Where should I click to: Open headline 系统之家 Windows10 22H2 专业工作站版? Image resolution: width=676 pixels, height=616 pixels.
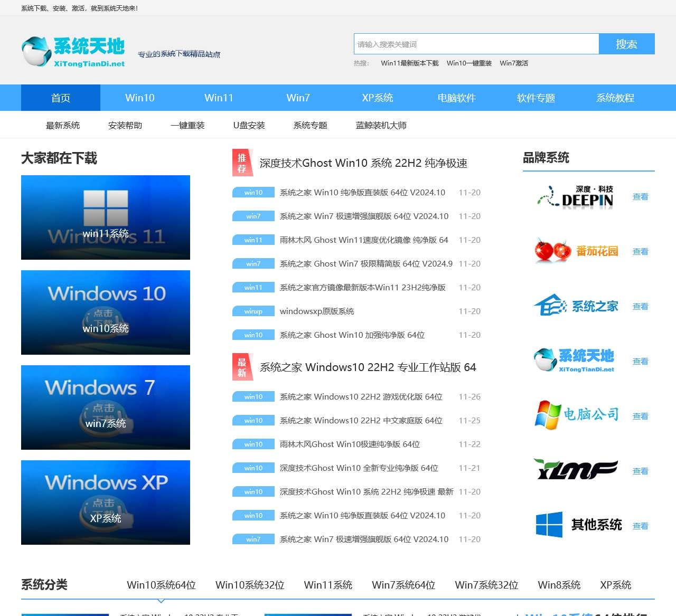coord(368,367)
